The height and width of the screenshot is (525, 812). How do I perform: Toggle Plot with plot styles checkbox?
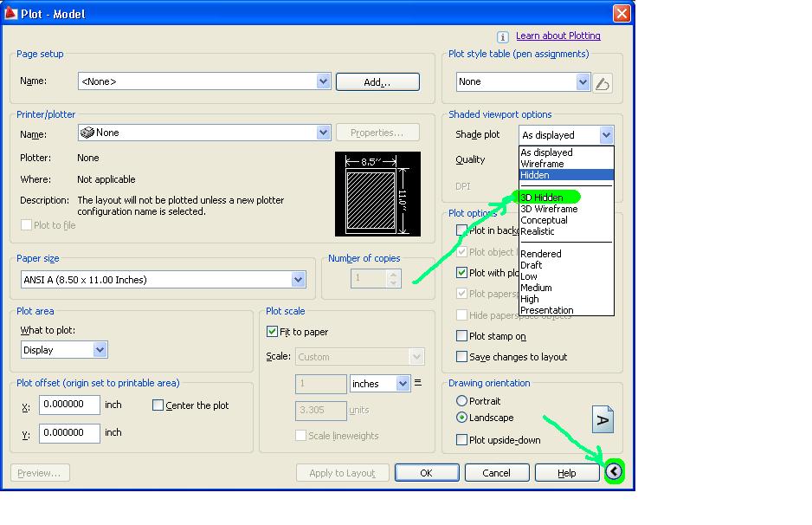461,273
